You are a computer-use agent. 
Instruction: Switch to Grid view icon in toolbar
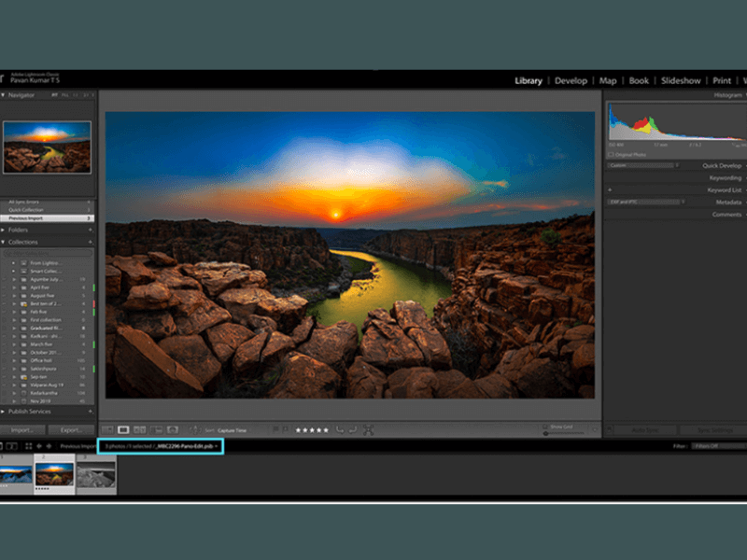click(x=107, y=429)
